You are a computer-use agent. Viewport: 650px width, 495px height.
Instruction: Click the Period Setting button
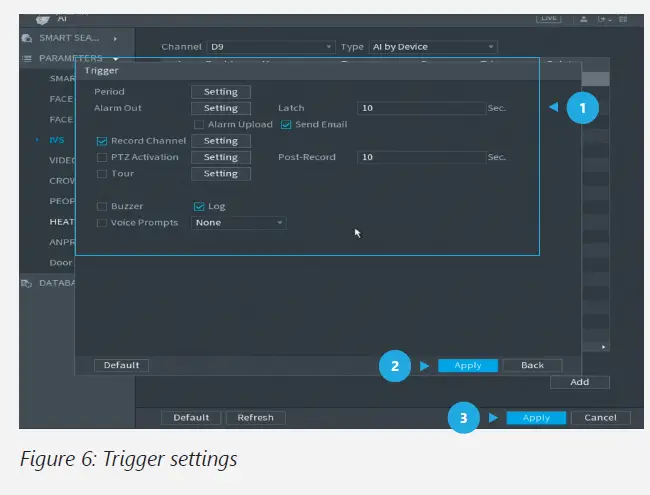click(221, 92)
